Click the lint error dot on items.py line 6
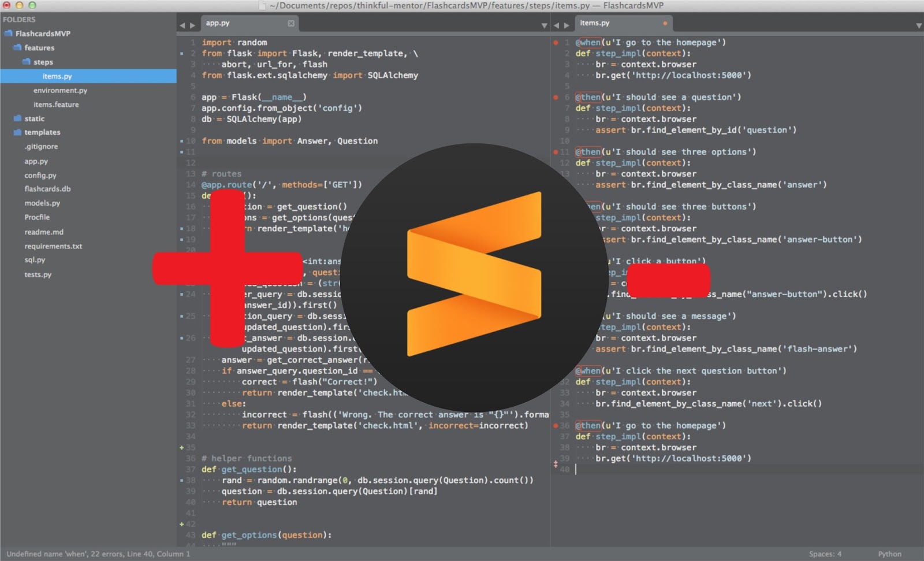Screen dimensions: 924x561 pos(556,97)
